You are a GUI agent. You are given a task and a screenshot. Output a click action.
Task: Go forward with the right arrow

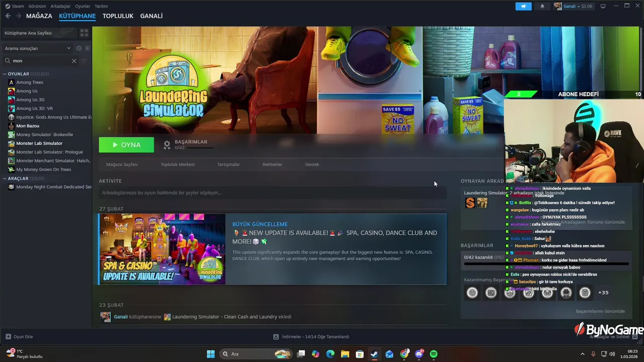coord(19,16)
